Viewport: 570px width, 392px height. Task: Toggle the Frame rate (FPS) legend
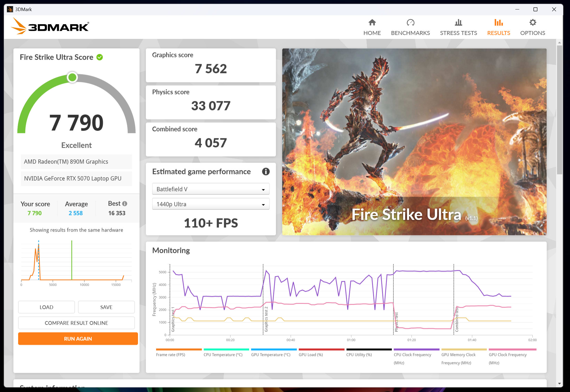pos(179,353)
